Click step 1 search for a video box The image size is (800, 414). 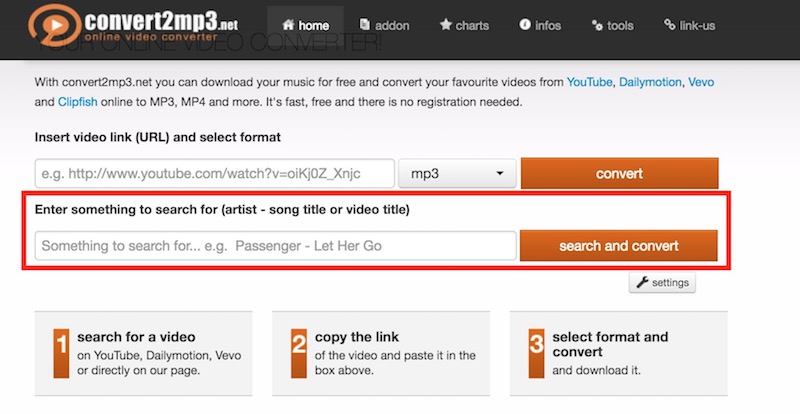point(143,353)
